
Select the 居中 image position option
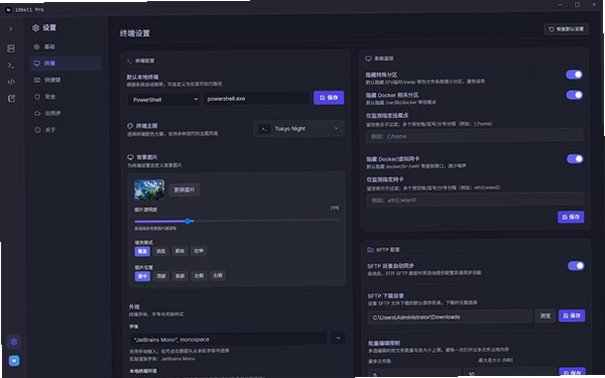coord(142,276)
